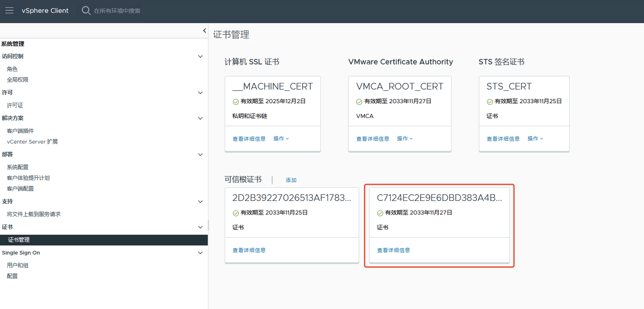
Task: Open 全局权限 in the sidebar
Action: point(17,80)
